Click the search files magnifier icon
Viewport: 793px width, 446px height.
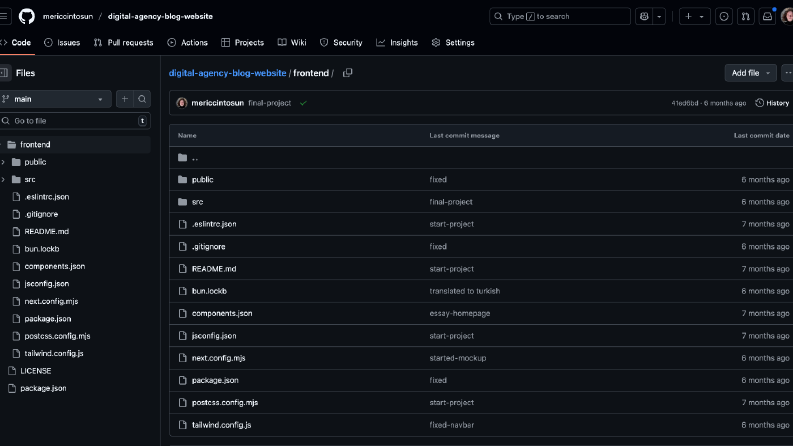[142, 99]
